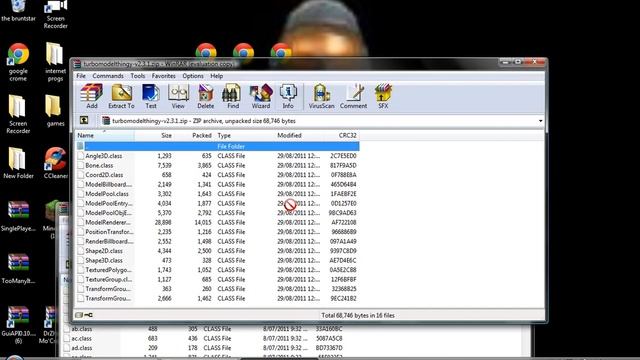Open the Comment tool

tap(353, 96)
